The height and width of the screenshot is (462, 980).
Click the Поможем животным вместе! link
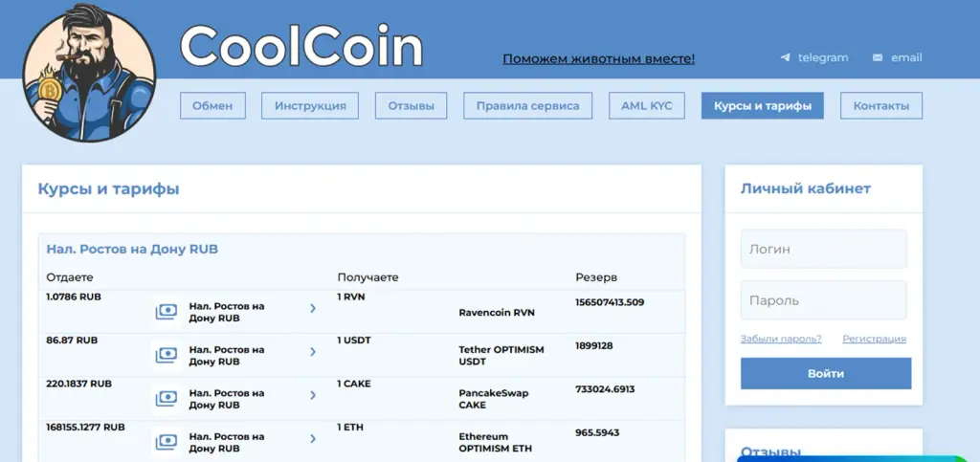(x=599, y=58)
